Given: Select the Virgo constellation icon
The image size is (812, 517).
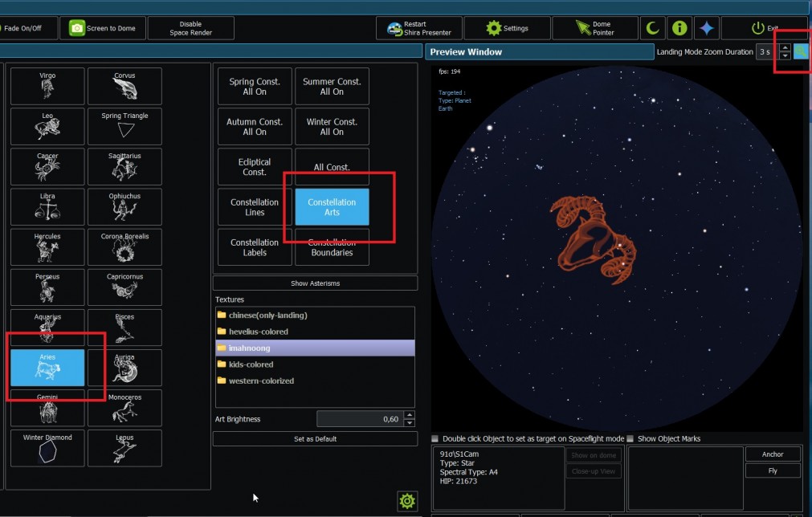Looking at the screenshot, I should 47,86.
